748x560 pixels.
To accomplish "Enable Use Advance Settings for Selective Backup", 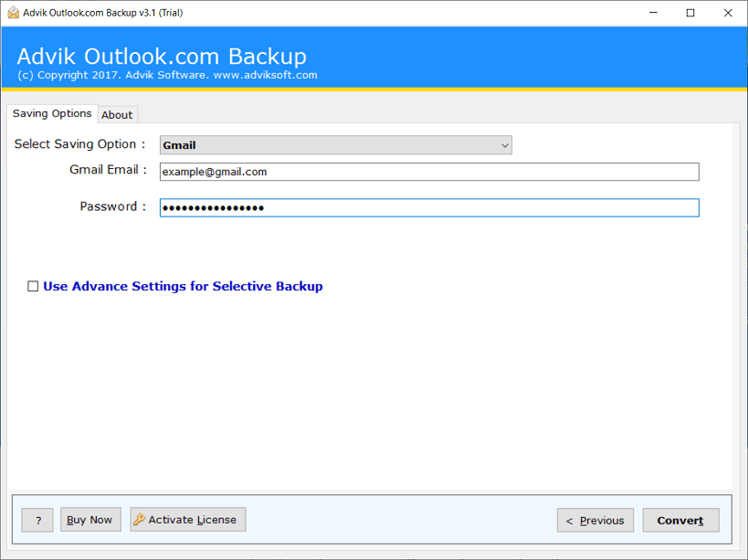I will point(33,286).
